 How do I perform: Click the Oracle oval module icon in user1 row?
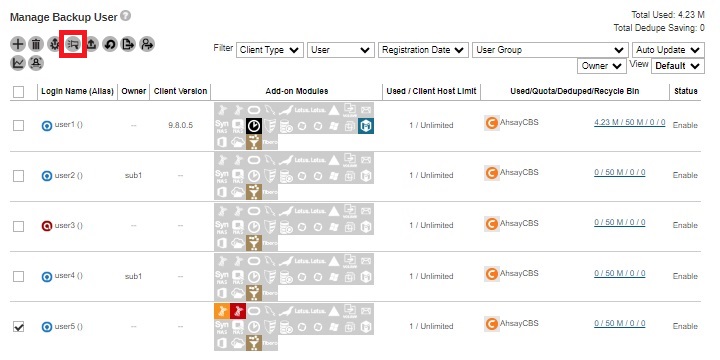tap(254, 110)
